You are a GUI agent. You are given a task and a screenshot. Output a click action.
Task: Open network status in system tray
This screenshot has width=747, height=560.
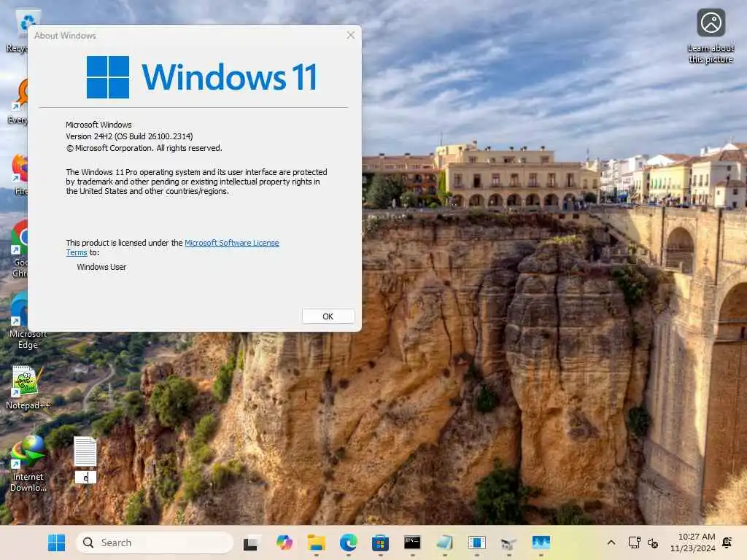click(634, 542)
